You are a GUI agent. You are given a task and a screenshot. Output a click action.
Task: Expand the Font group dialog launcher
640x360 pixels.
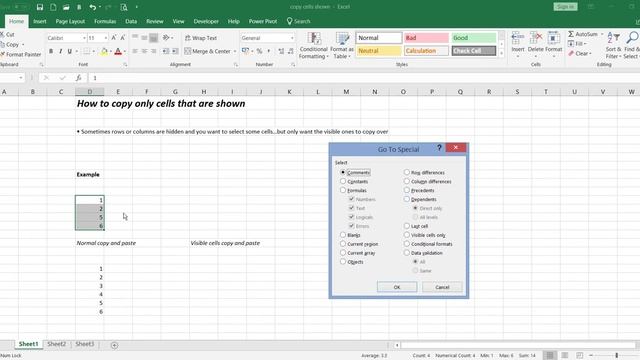[x=125, y=64]
